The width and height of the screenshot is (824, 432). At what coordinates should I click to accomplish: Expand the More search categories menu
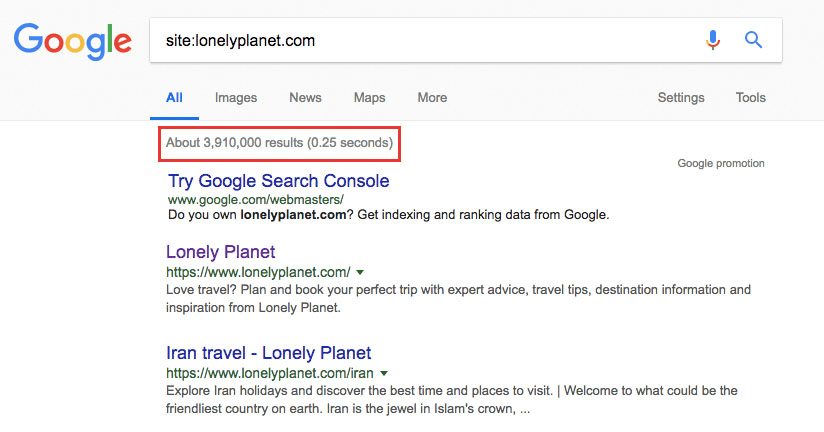[x=432, y=98]
